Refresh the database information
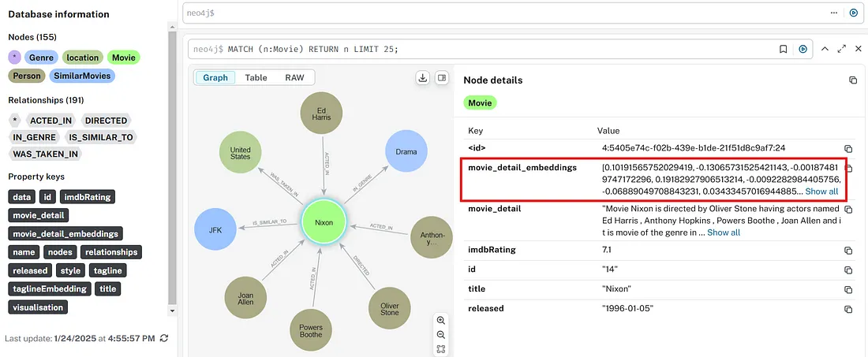 coord(164,338)
